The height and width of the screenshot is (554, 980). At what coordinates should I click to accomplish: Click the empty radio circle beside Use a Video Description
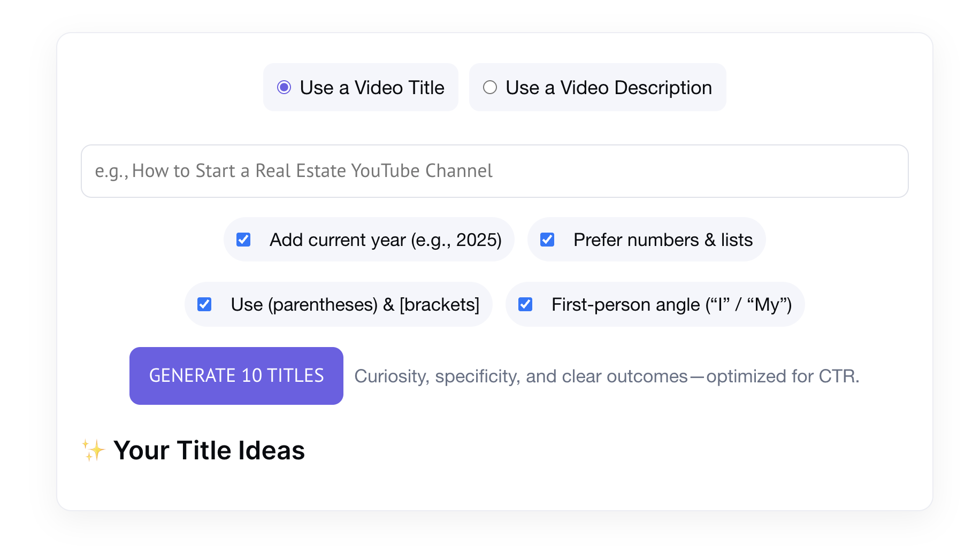point(490,87)
